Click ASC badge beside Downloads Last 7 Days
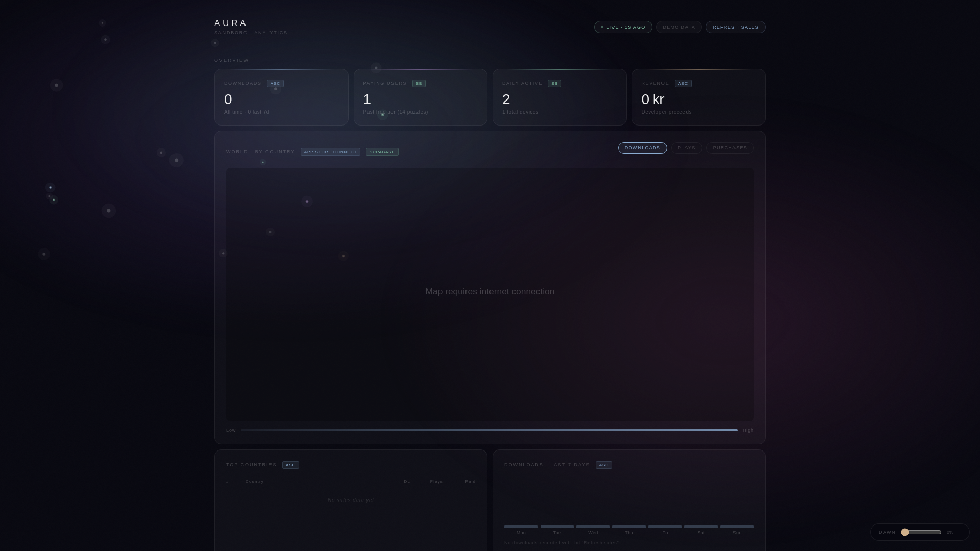980x551 pixels. click(x=604, y=465)
